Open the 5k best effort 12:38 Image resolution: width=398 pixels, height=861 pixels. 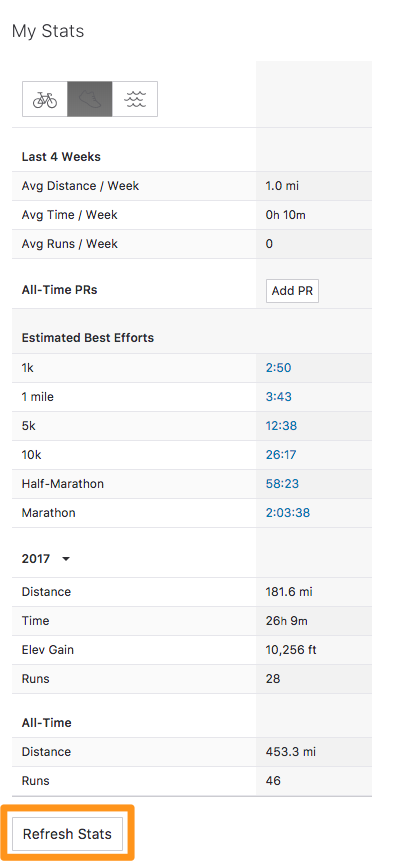[x=281, y=426]
